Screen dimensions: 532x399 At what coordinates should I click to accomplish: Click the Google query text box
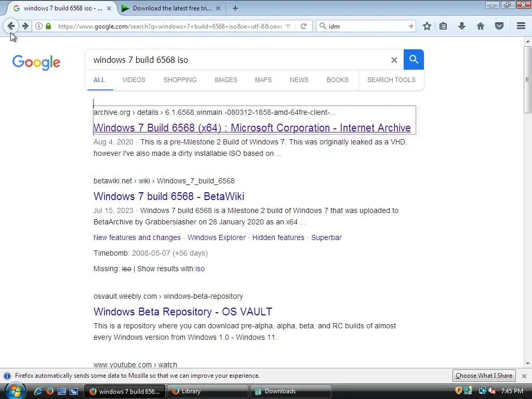(237, 60)
